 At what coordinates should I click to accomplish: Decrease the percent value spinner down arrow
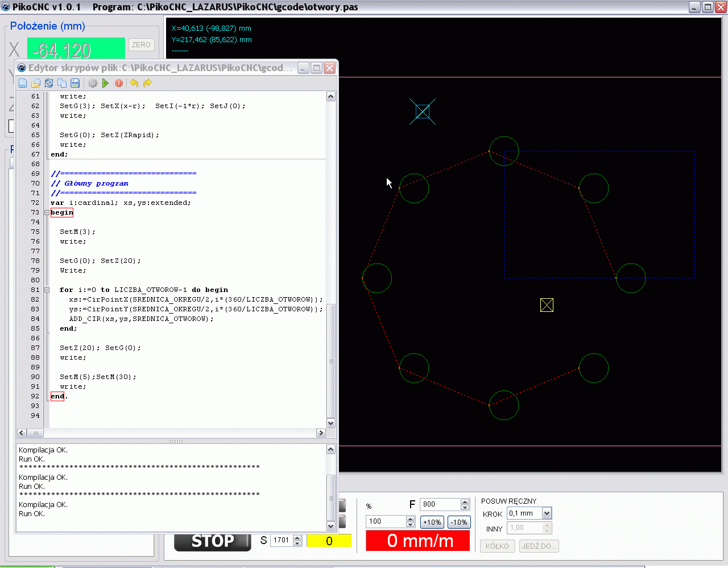(411, 524)
